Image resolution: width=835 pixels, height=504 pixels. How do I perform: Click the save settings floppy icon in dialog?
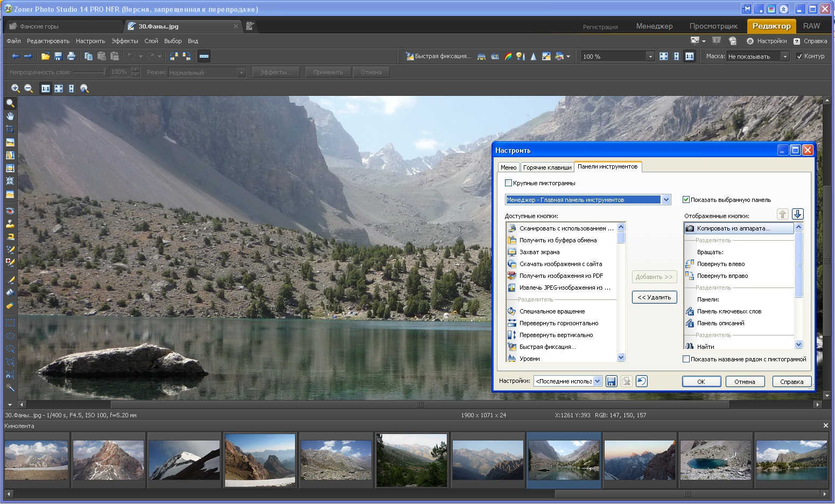[611, 381]
